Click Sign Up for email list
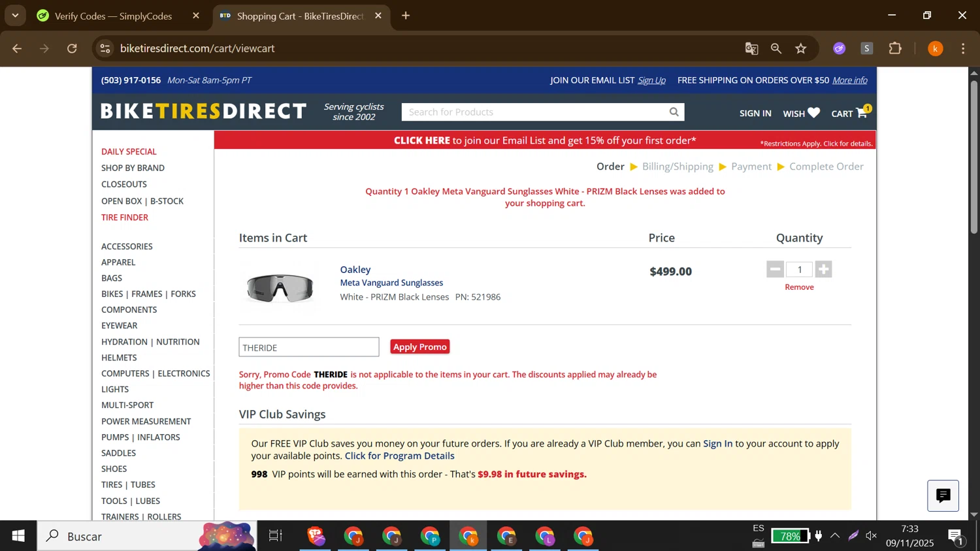The height and width of the screenshot is (551, 980). click(651, 80)
